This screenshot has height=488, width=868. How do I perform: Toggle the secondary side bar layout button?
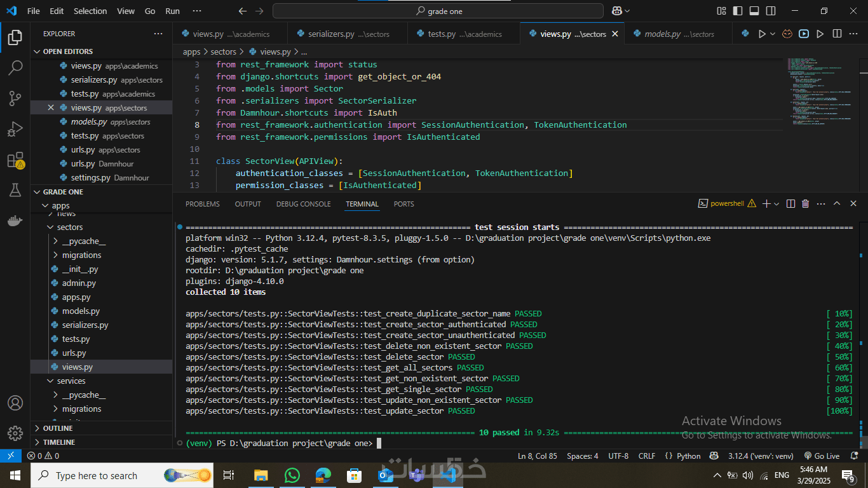point(771,11)
